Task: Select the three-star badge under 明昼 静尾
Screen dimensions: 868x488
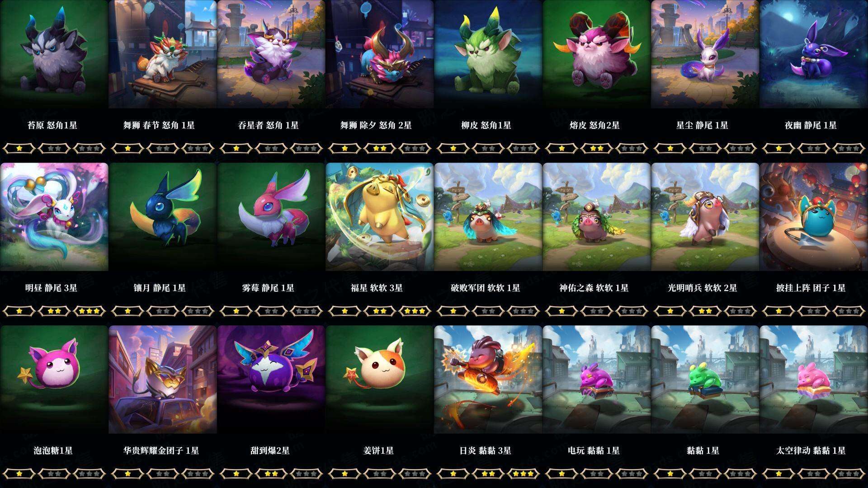Action: pyautogui.click(x=90, y=311)
